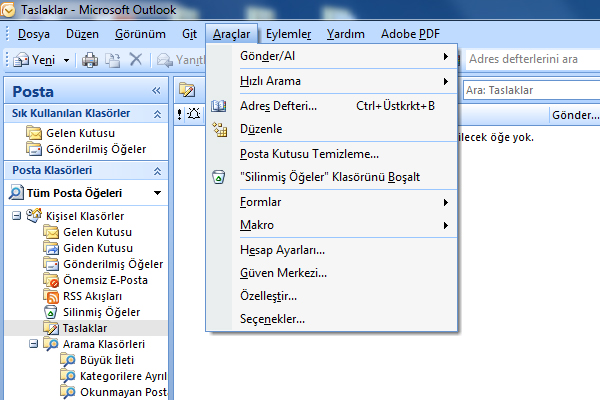
Task: Open the Tüm Posta Öğeleri dropdown
Action: coord(157,193)
